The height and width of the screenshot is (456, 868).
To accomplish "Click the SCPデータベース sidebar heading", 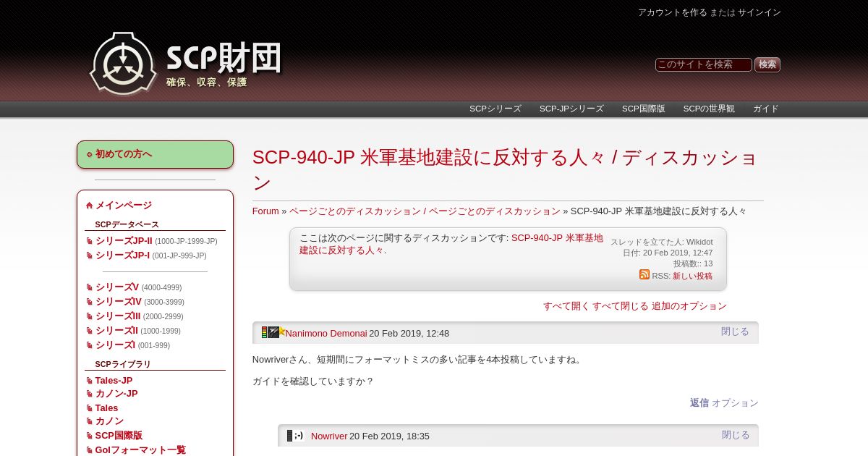I will tap(127, 224).
